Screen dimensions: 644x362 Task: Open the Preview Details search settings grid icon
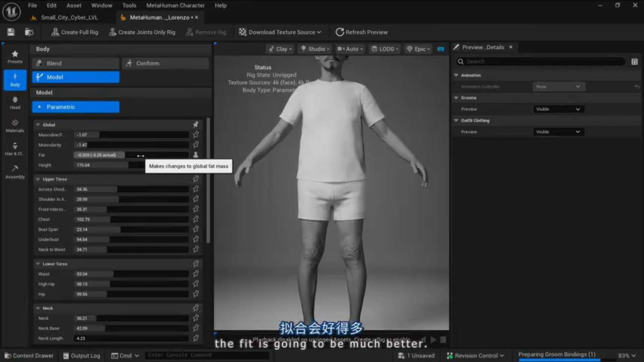point(635,61)
